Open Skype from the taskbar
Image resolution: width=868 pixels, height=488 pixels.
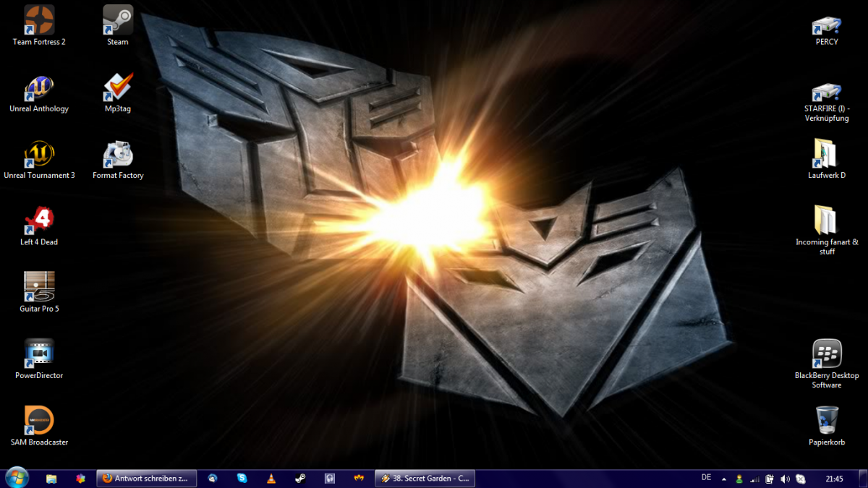tap(242, 479)
